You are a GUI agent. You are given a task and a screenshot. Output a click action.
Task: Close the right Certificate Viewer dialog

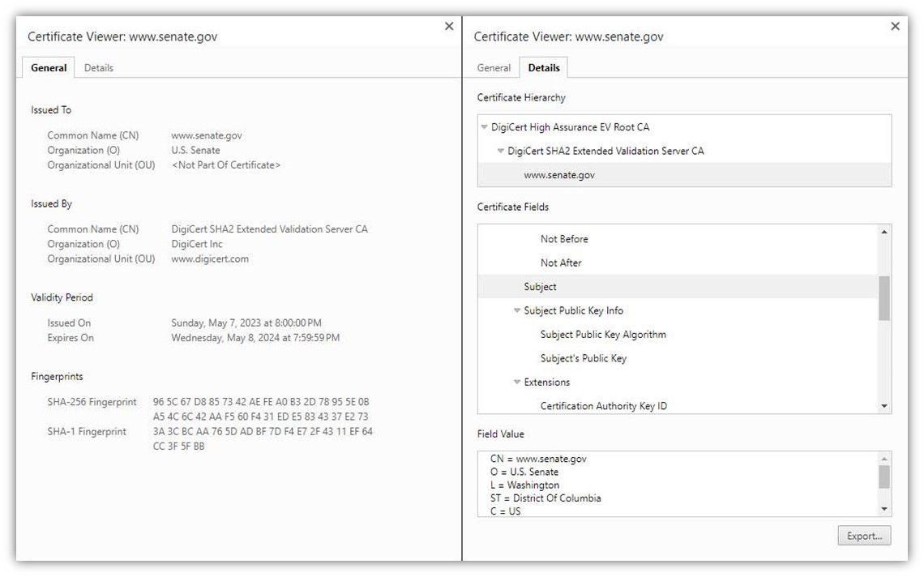(x=895, y=27)
